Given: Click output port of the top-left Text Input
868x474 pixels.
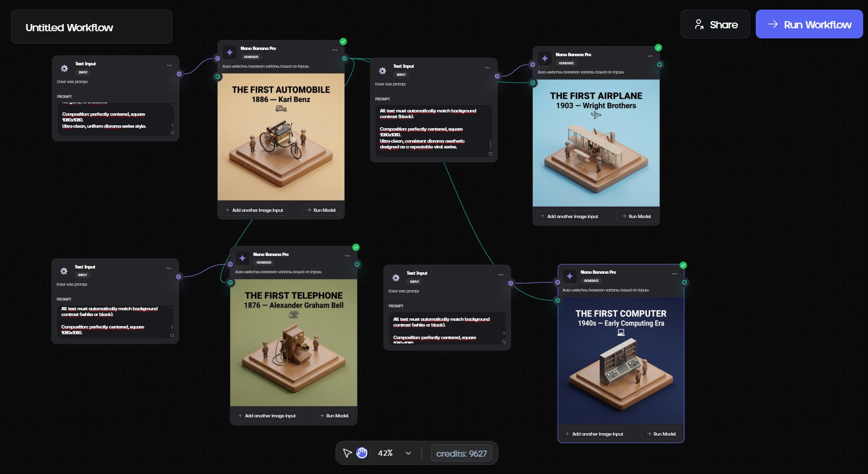Looking at the screenshot, I should [179, 74].
